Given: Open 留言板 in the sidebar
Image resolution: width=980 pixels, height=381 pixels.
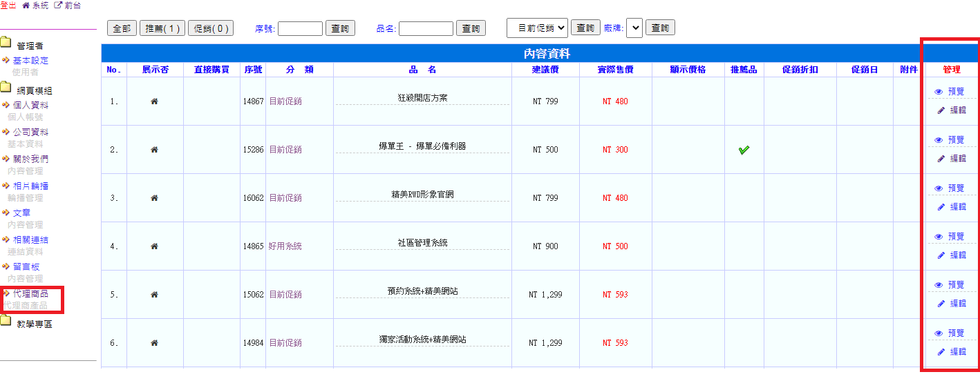Looking at the screenshot, I should (x=26, y=266).
